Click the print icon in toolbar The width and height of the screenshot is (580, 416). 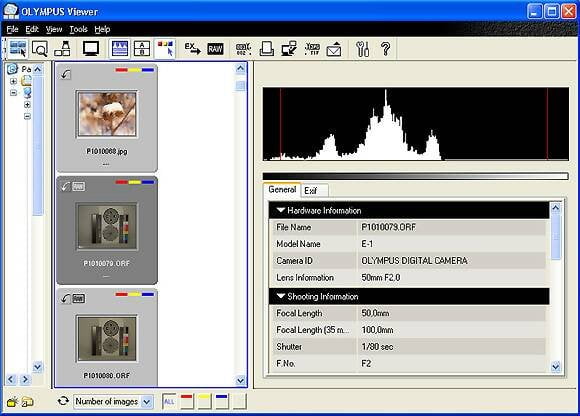point(267,49)
